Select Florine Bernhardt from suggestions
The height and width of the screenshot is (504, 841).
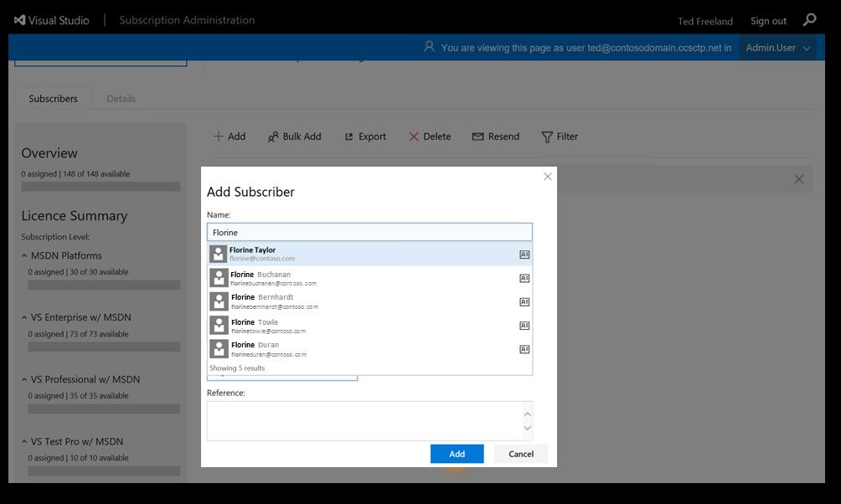coord(369,301)
